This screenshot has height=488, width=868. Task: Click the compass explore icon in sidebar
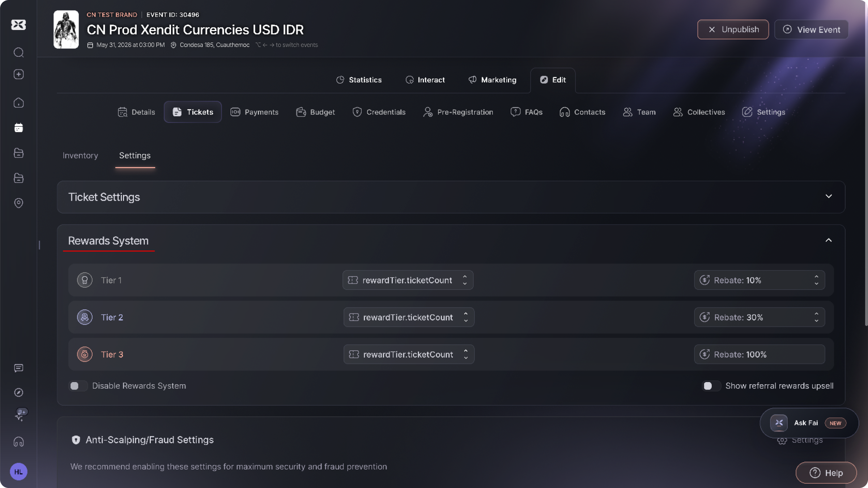tap(19, 393)
